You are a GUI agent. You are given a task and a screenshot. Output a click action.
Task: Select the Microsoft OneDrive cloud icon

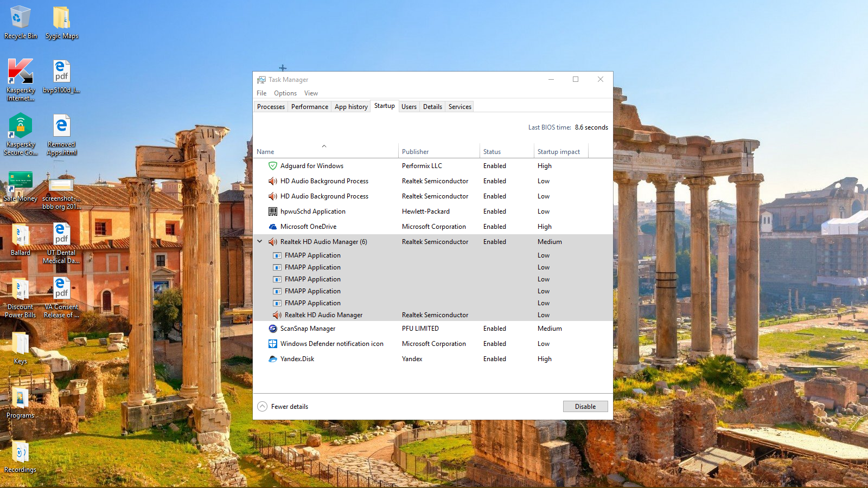coord(273,227)
